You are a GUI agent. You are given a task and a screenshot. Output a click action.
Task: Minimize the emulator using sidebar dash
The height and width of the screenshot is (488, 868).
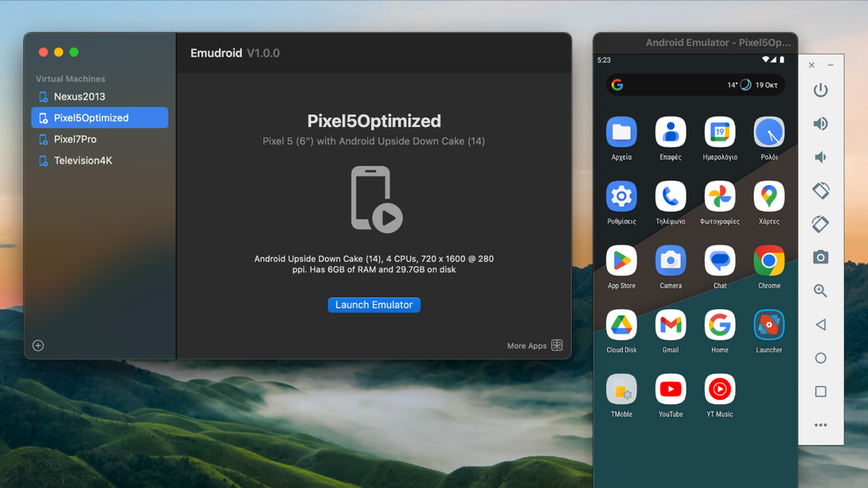point(830,66)
